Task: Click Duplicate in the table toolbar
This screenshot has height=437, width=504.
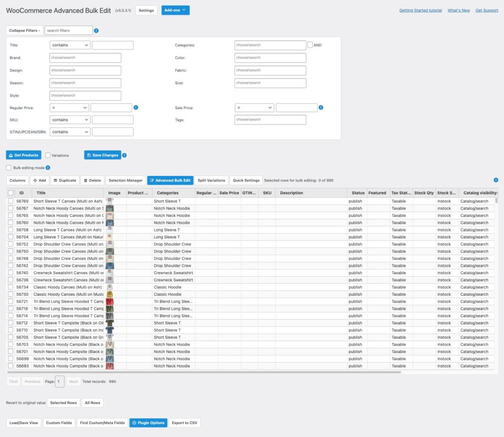Action: pos(65,180)
